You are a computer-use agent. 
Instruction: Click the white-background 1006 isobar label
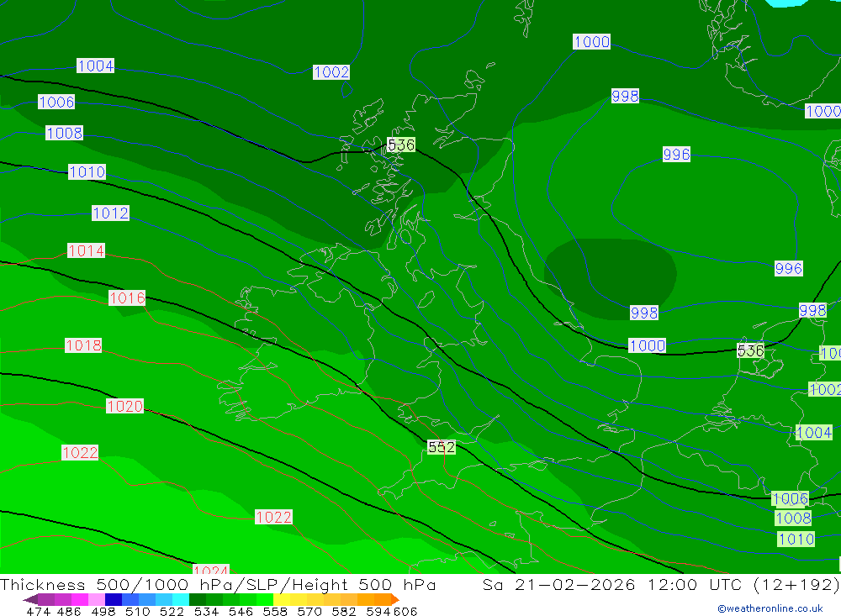pyautogui.click(x=56, y=102)
